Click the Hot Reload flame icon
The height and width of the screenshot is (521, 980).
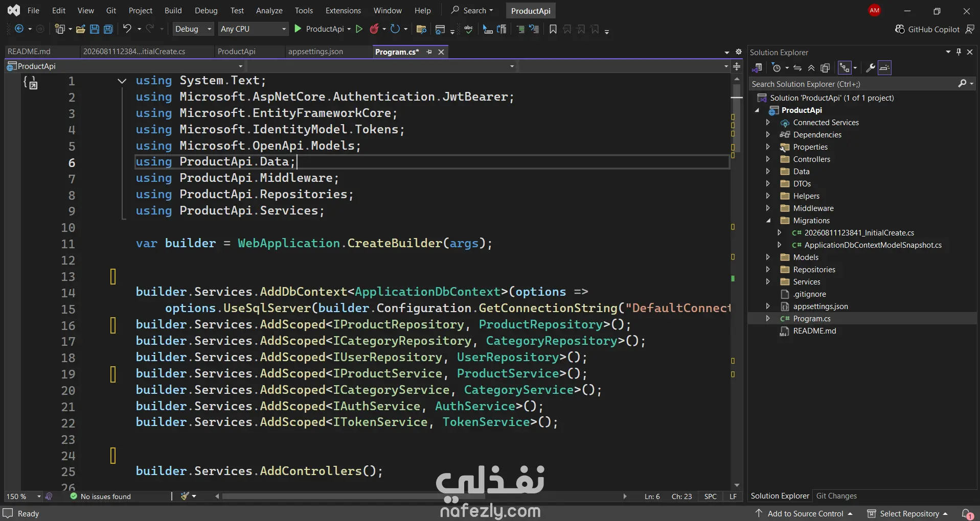tap(374, 29)
